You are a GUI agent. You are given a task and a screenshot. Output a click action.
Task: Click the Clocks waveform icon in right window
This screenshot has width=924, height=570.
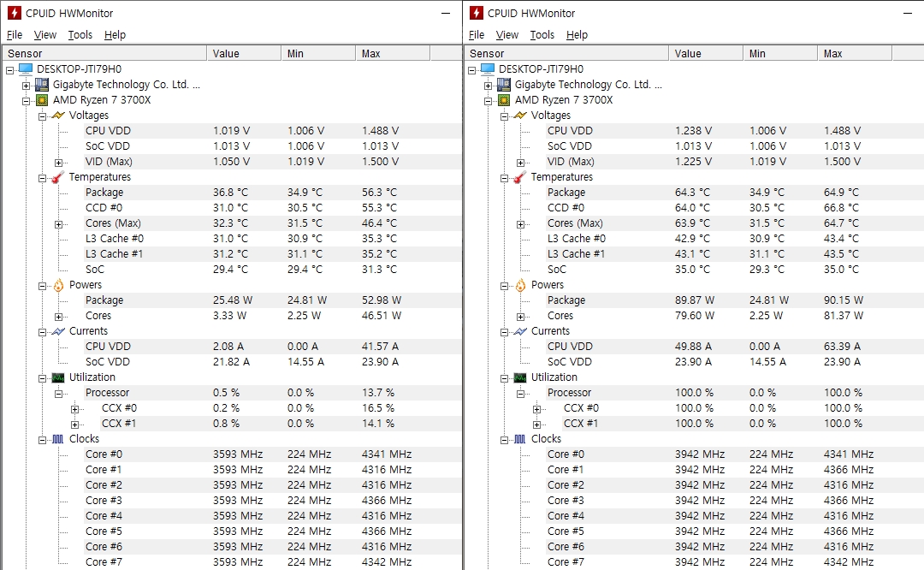[520, 439]
